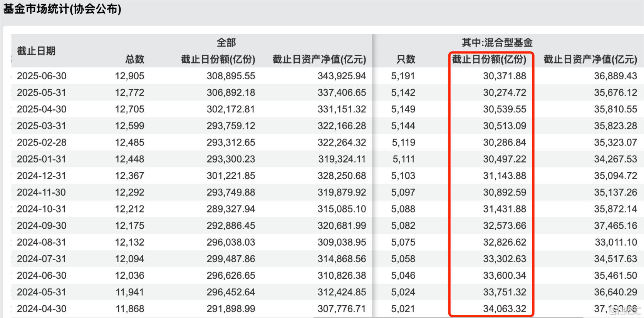
Task: Click total count cell 11,868
Action: 130,309
